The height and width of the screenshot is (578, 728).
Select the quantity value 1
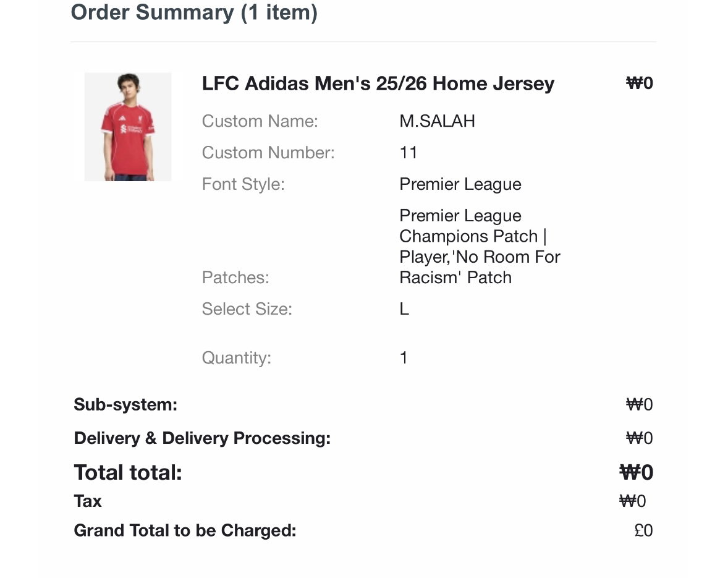(404, 358)
